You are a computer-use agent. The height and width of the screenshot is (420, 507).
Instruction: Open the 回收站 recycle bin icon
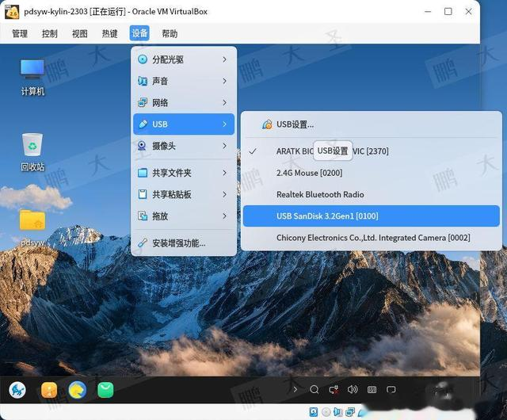pyautogui.click(x=32, y=152)
